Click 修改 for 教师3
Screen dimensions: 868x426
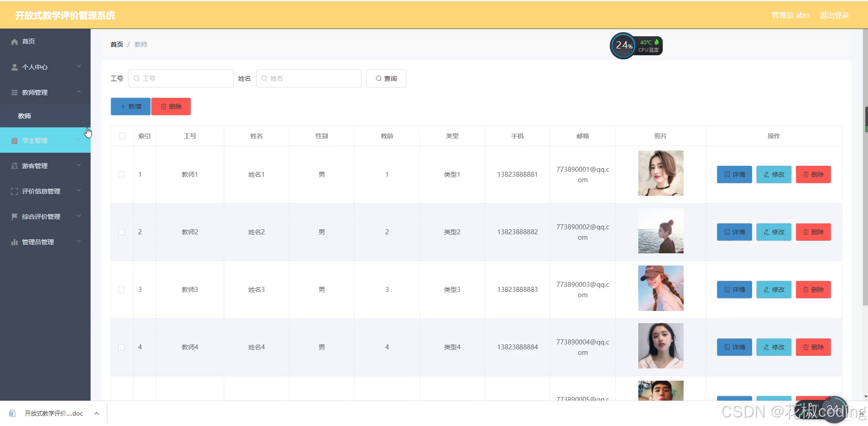774,290
